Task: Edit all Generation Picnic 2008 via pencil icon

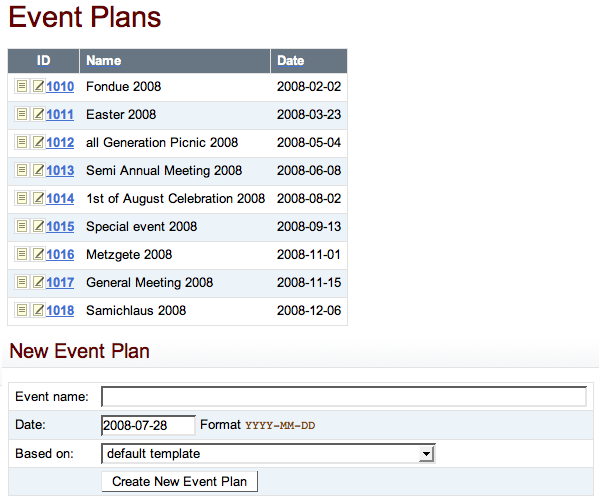Action: pos(38,142)
